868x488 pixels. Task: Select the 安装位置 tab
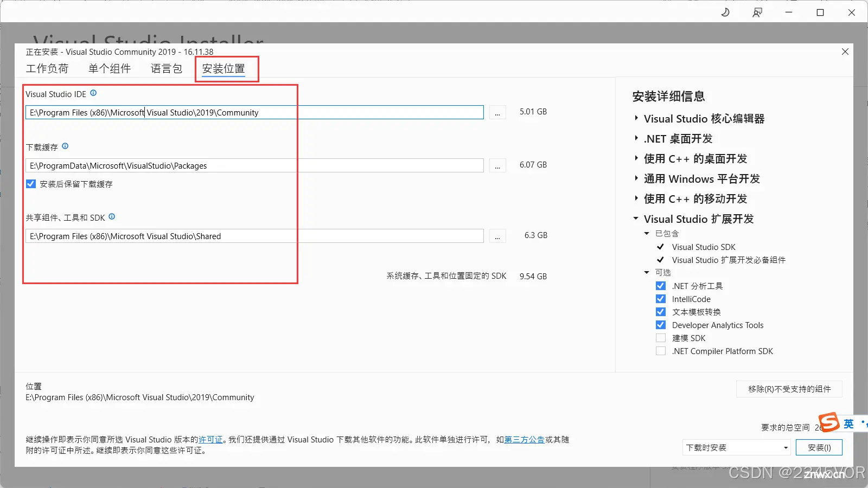click(x=224, y=69)
